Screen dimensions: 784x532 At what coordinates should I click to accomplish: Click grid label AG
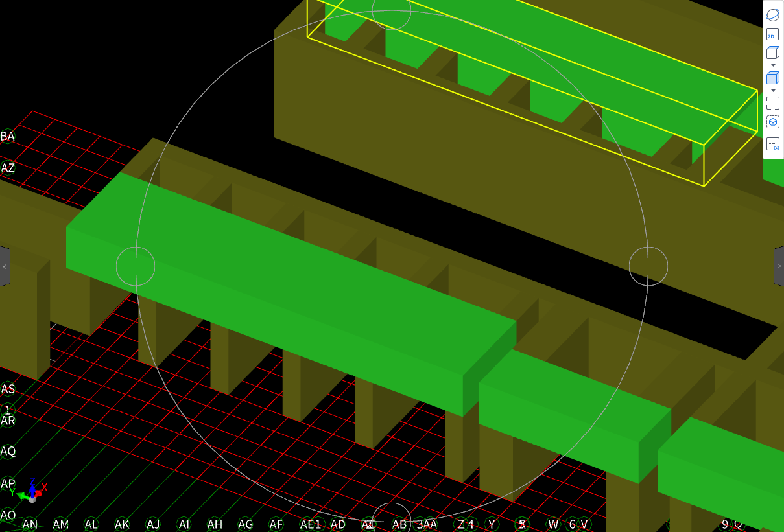coord(245,524)
